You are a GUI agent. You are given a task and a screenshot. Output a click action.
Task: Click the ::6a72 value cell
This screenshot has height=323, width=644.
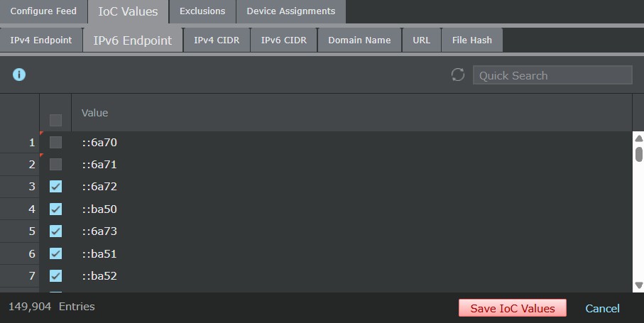coord(351,187)
